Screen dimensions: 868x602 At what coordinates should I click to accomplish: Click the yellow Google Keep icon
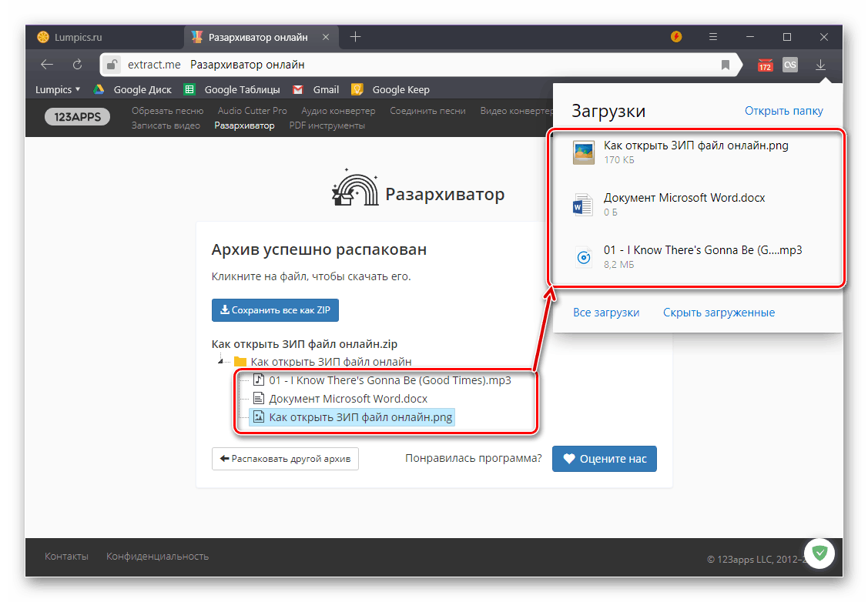click(357, 89)
